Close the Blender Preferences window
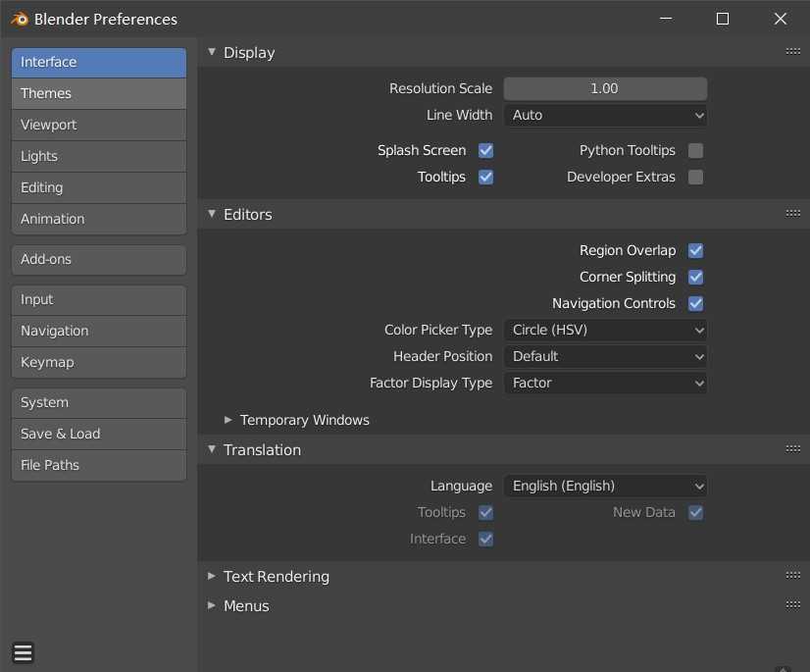This screenshot has width=810, height=672. click(780, 19)
